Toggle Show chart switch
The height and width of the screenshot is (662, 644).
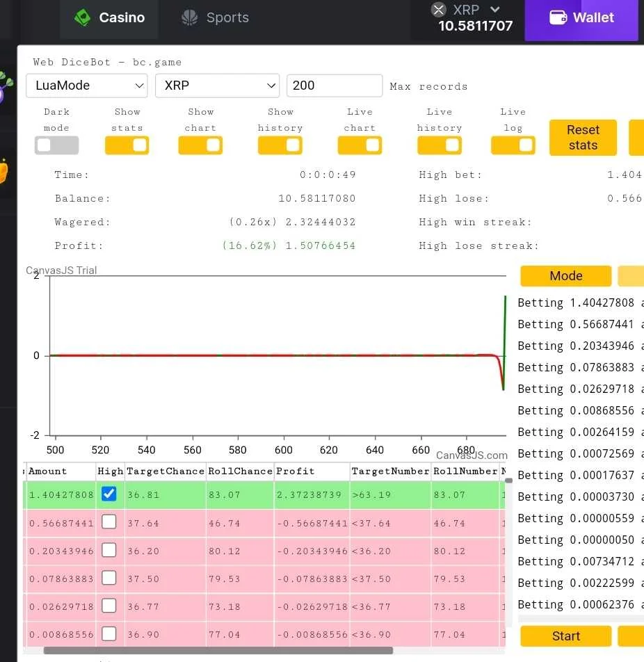(x=200, y=145)
